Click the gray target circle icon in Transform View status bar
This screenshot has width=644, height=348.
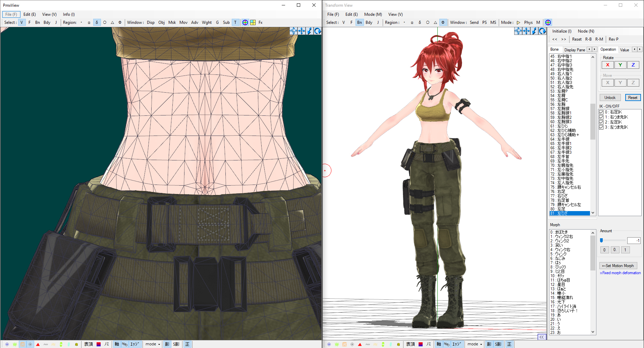click(352, 344)
